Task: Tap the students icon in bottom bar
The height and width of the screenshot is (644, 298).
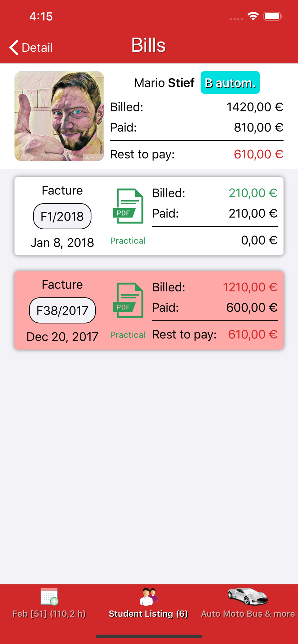Action: [149, 596]
